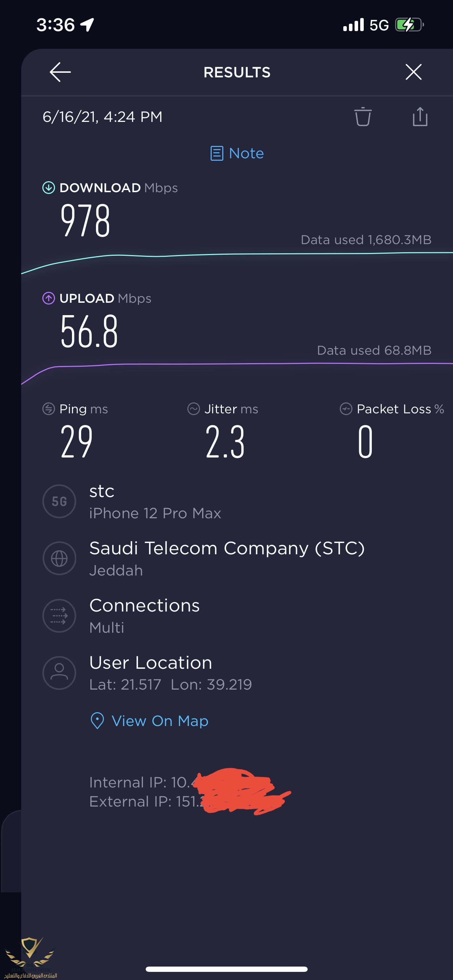The image size is (453, 980).
Task: Open the share sheet icon
Action: [x=420, y=117]
